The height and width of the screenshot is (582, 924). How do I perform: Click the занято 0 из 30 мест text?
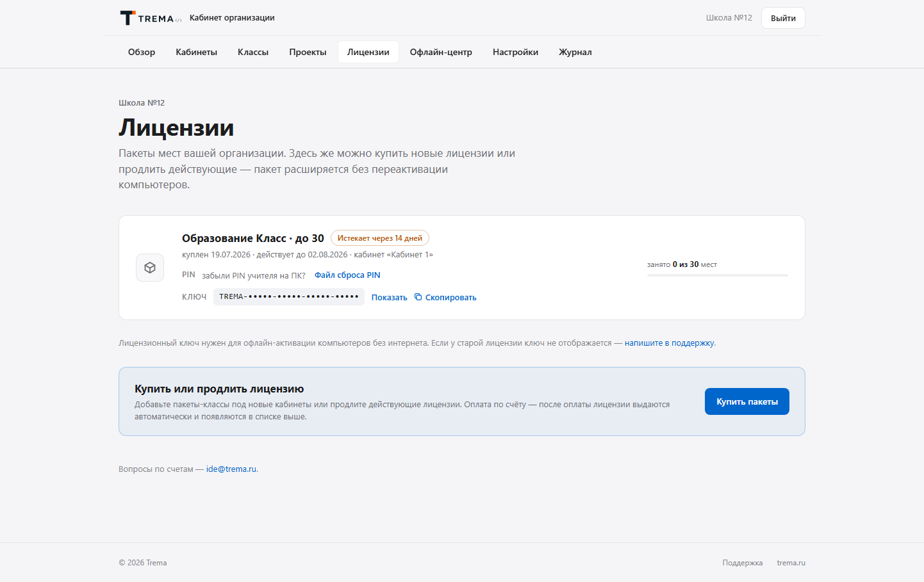click(x=682, y=264)
